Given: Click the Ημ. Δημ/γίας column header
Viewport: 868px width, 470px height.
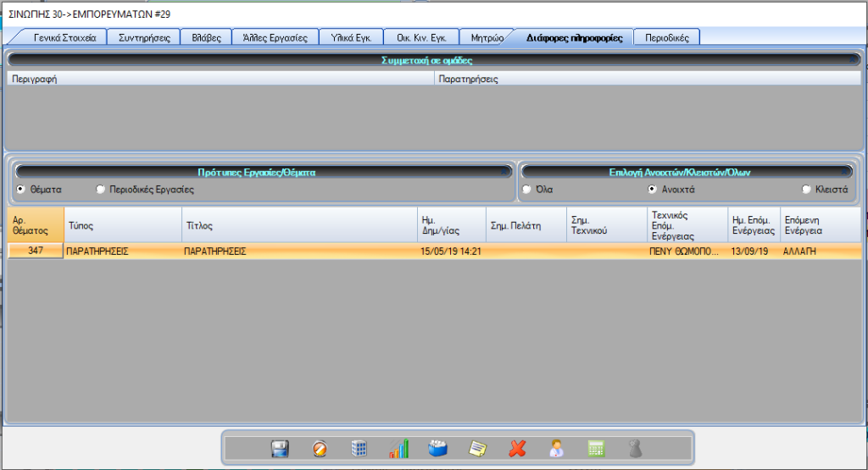Looking at the screenshot, I should (450, 224).
